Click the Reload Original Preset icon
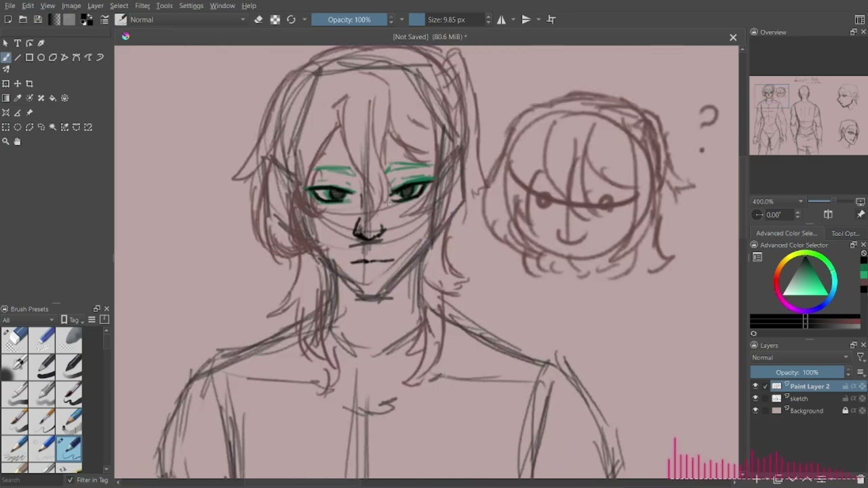The height and width of the screenshot is (488, 868). (291, 20)
